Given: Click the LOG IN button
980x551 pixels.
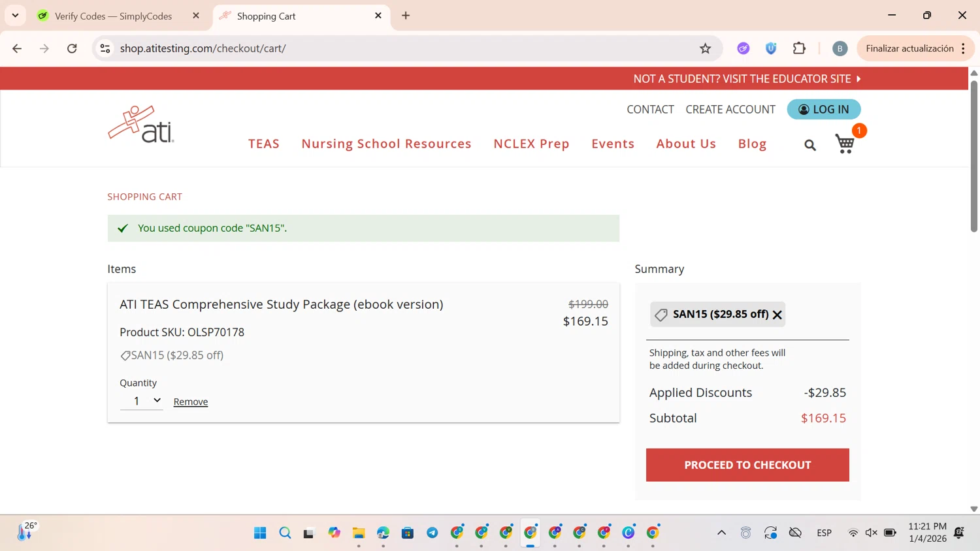Looking at the screenshot, I should point(824,109).
